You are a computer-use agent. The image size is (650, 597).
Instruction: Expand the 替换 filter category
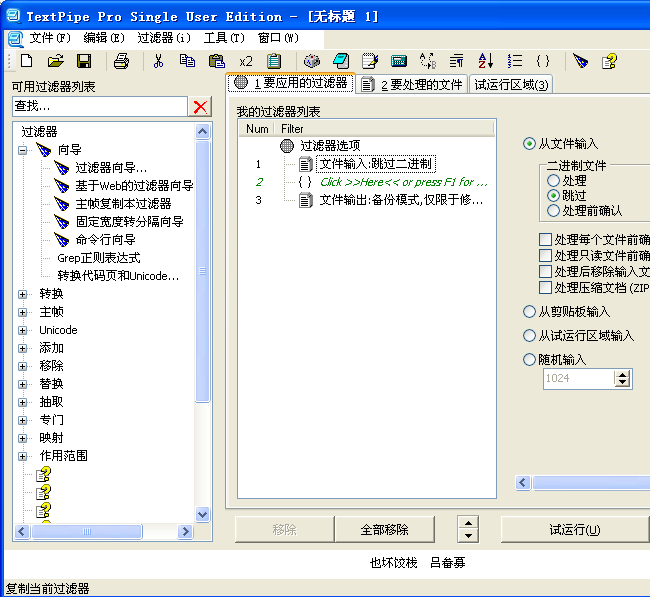coord(23,384)
